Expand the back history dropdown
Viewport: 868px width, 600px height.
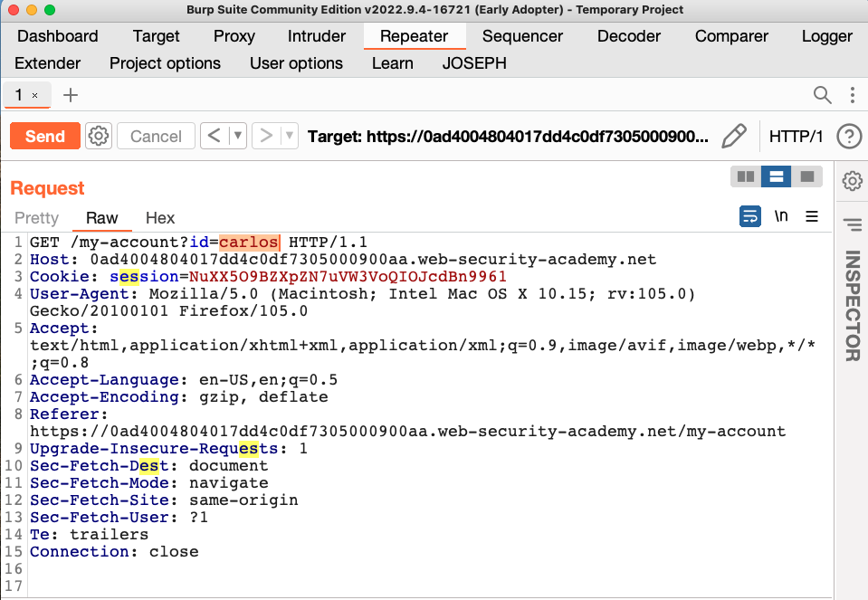[238, 136]
